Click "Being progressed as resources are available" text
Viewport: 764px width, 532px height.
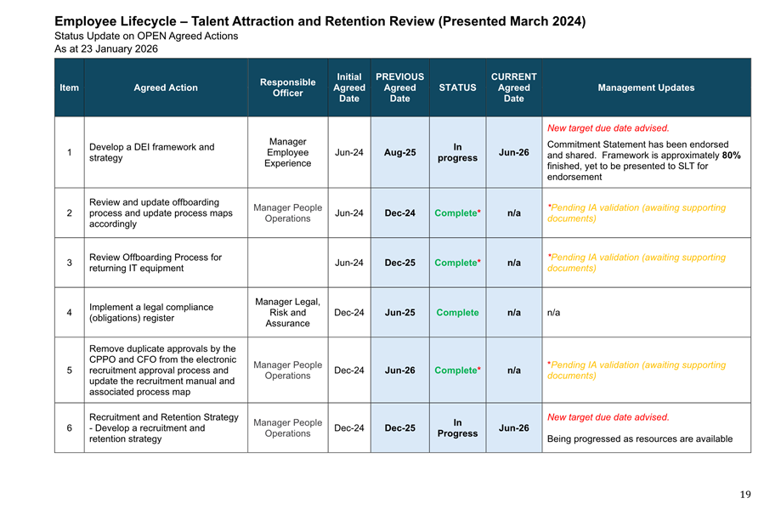[x=640, y=439]
